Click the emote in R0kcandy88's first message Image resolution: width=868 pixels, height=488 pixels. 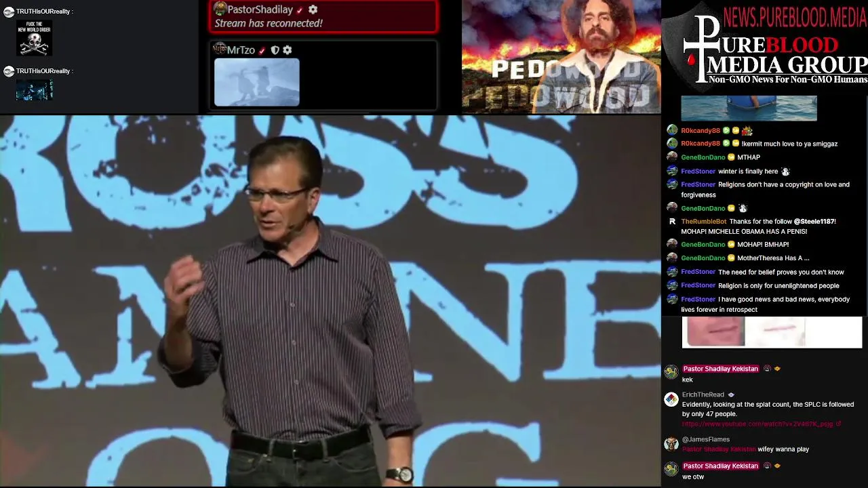tap(747, 131)
